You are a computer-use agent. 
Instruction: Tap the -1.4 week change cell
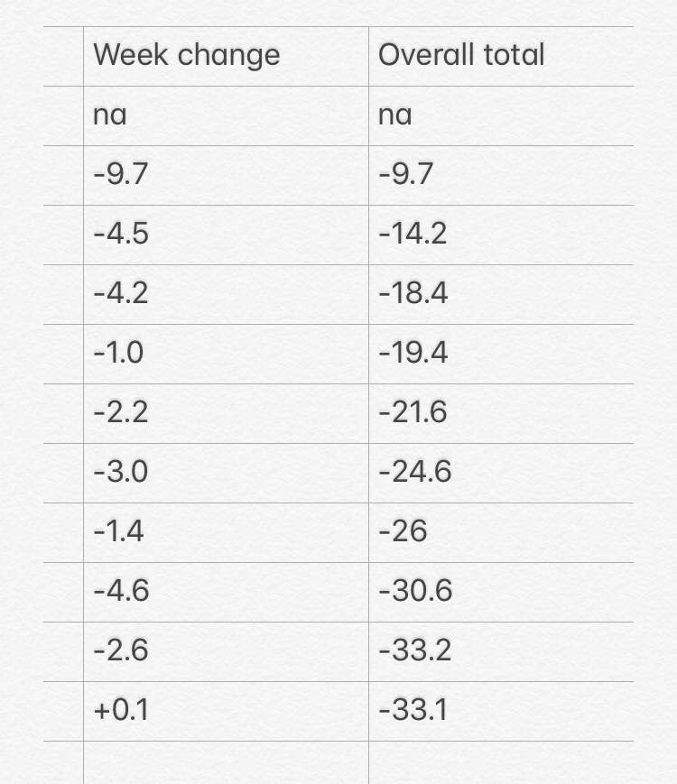coord(227,532)
